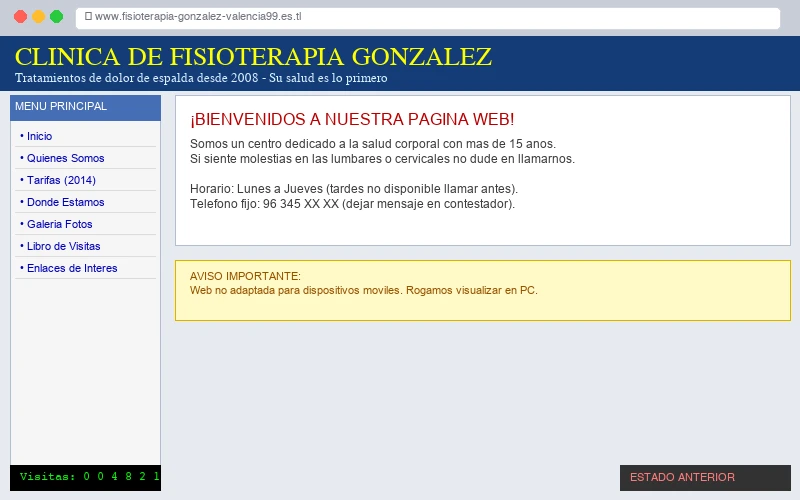Click the 'Web no adaptada' notice text
Screen dimensions: 800x500
point(364,290)
